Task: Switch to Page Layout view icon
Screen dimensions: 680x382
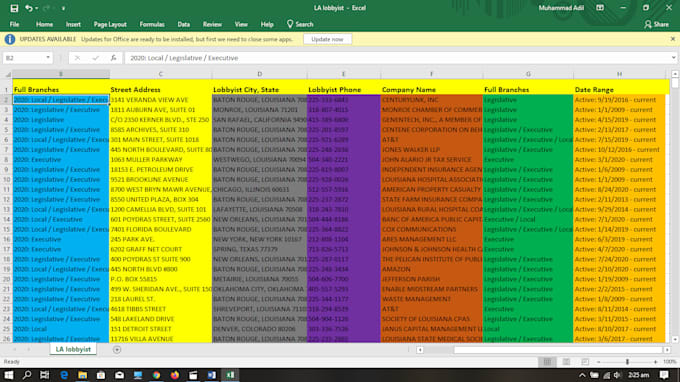Action: tap(566, 362)
